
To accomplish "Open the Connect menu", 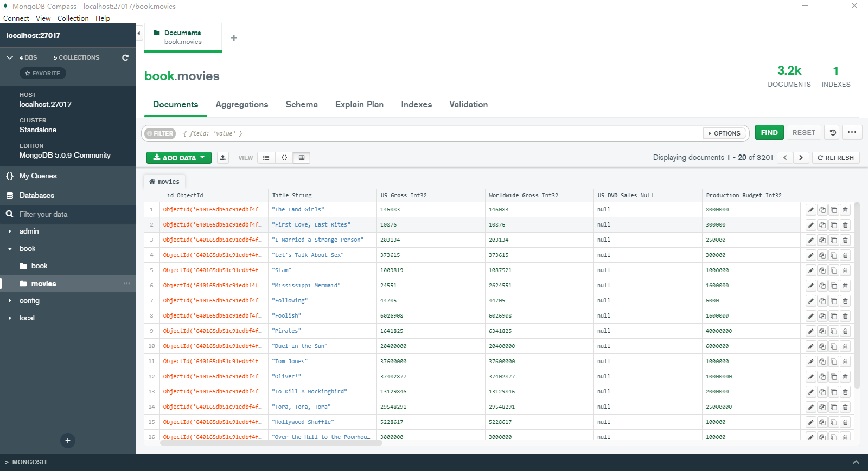I will point(16,18).
